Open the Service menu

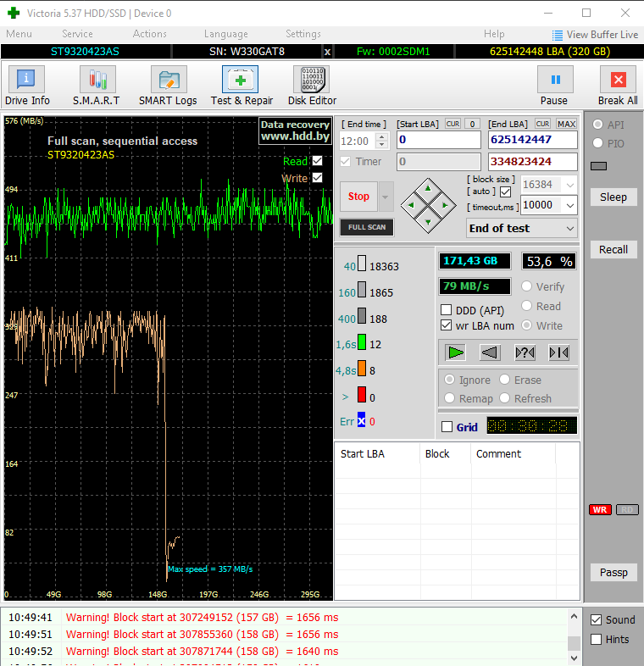point(77,34)
